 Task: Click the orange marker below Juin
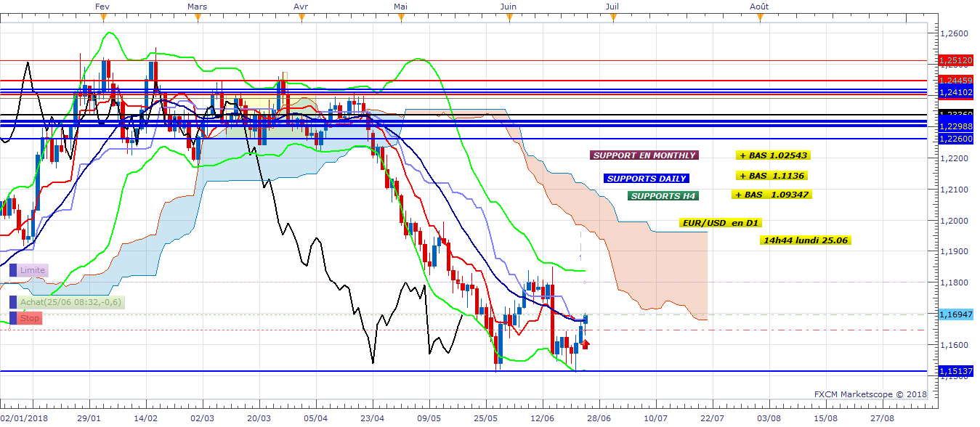coord(509,18)
